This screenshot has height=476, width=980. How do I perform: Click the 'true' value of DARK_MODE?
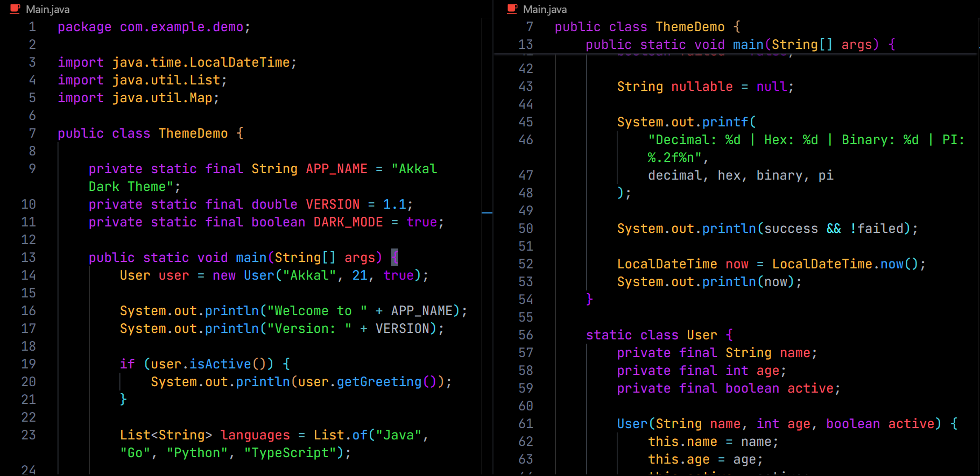coord(422,222)
